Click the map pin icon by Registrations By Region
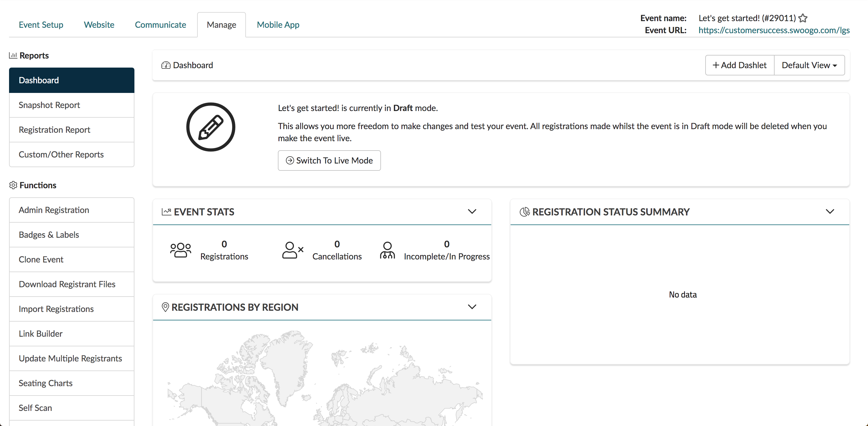 tap(165, 307)
